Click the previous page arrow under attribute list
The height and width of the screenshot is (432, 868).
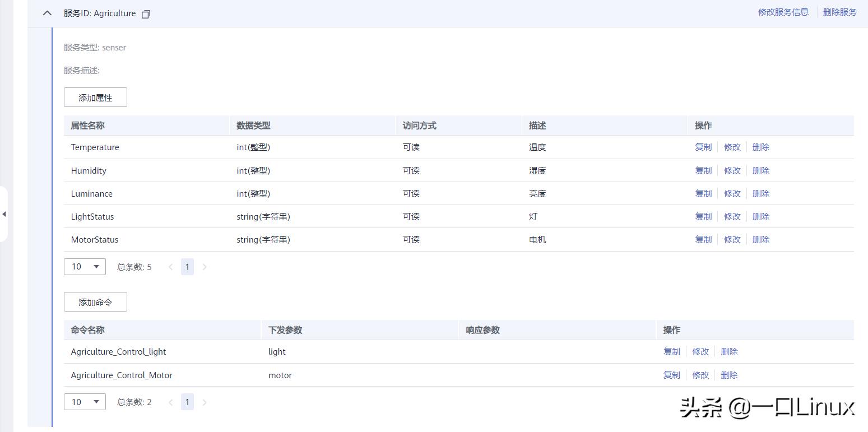[170, 267]
